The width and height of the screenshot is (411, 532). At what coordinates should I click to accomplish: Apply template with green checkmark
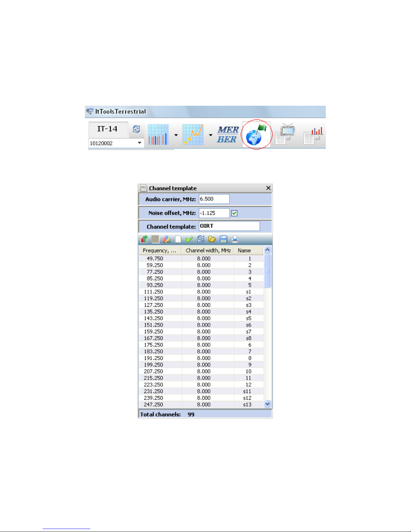click(x=189, y=239)
